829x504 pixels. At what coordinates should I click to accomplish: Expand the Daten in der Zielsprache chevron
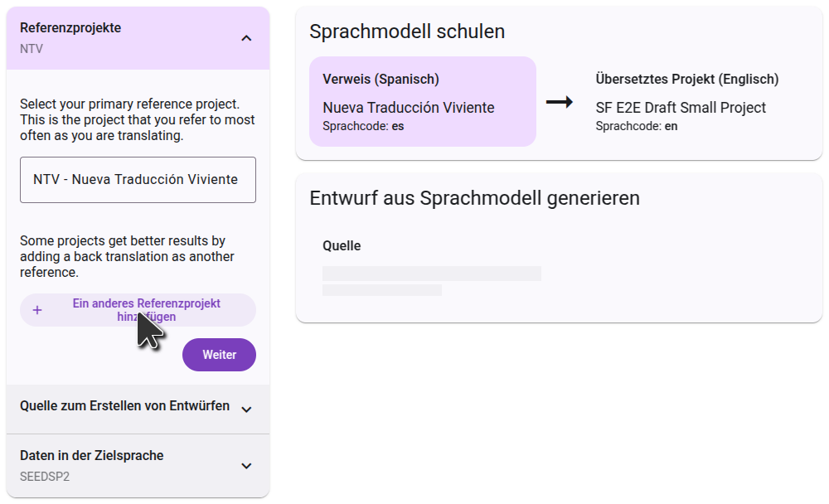[x=246, y=465]
